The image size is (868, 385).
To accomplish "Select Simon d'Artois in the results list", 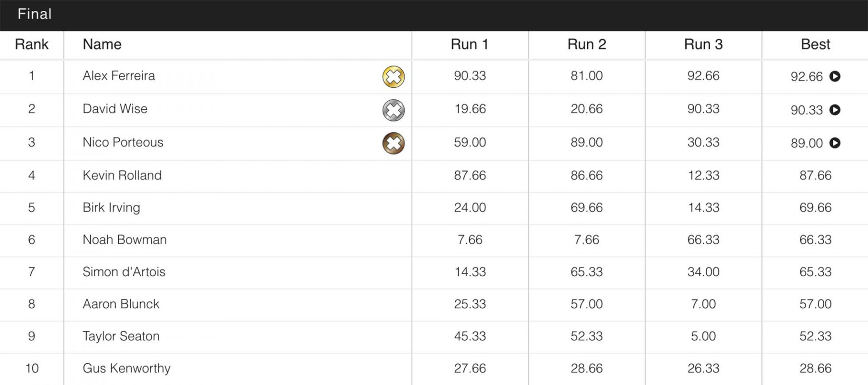I will 124,272.
